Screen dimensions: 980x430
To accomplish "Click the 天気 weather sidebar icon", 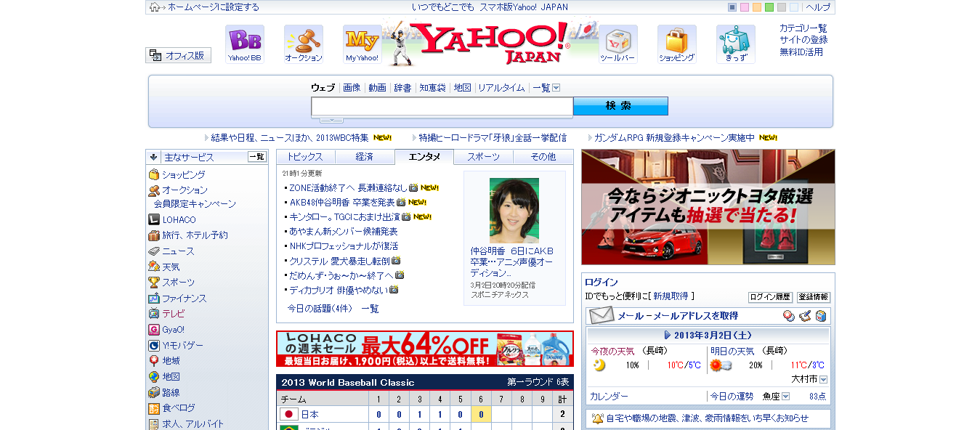I will [154, 267].
